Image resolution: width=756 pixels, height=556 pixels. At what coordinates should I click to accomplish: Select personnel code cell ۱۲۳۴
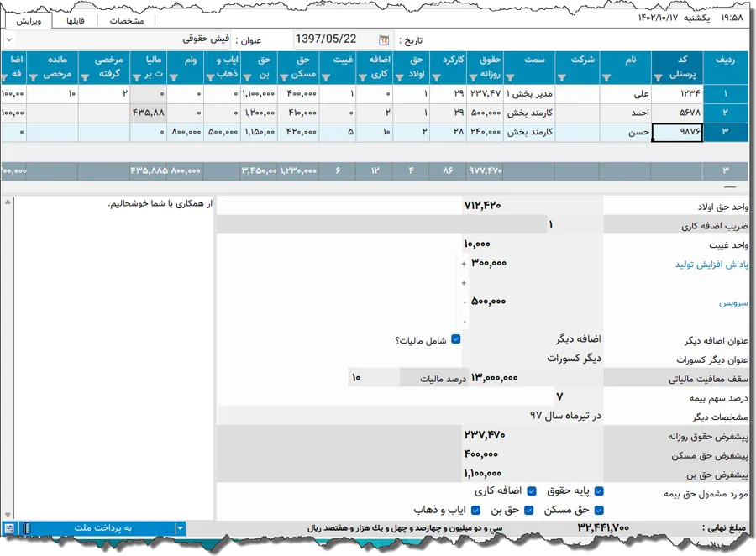pyautogui.click(x=677, y=93)
